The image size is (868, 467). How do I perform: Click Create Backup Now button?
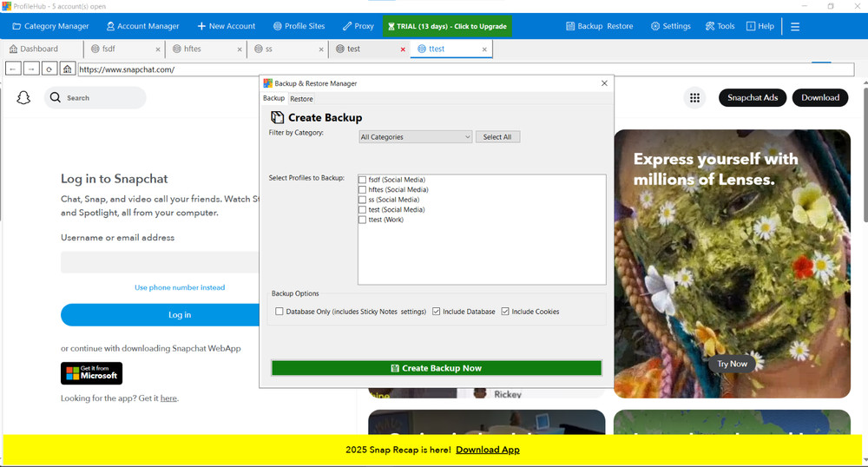pyautogui.click(x=437, y=368)
